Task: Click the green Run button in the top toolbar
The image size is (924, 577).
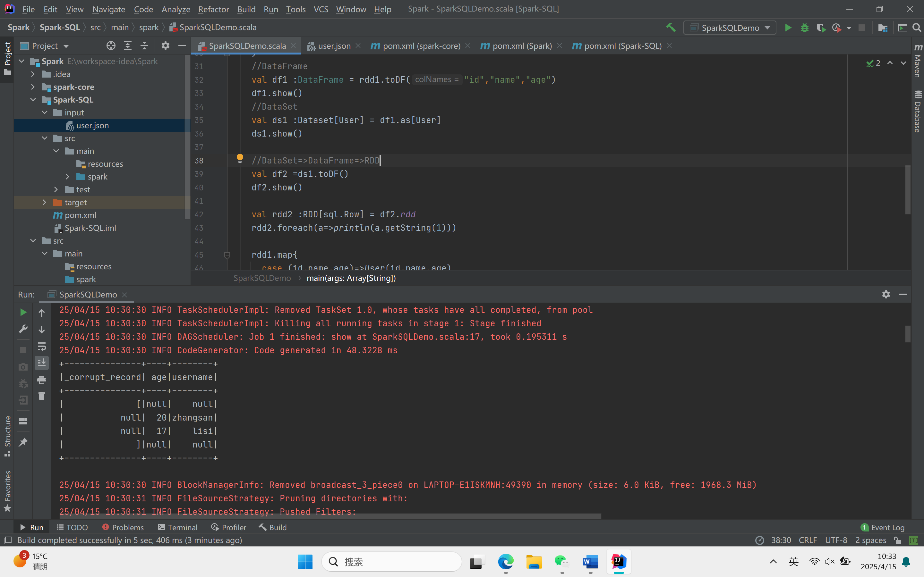Action: [x=788, y=28]
